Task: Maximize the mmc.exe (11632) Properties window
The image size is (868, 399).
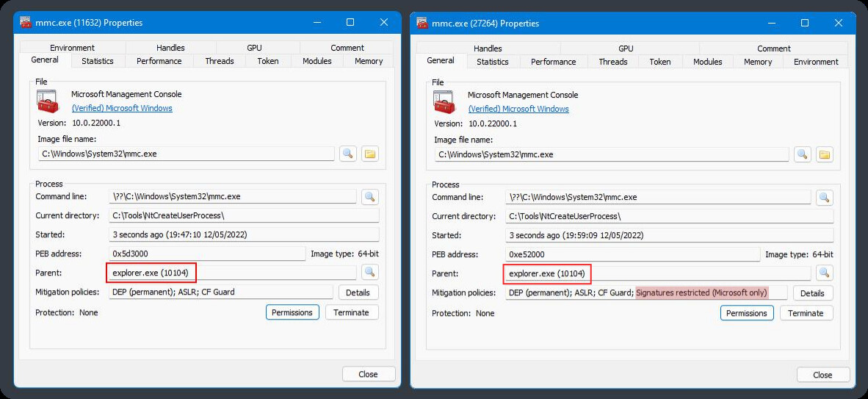Action: pyautogui.click(x=350, y=22)
